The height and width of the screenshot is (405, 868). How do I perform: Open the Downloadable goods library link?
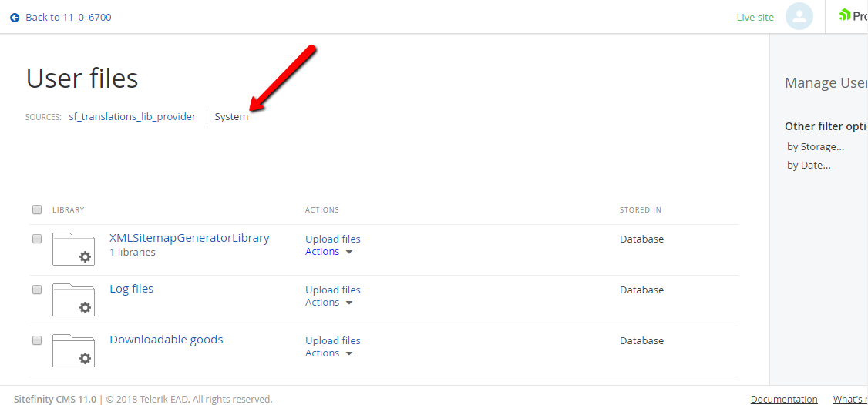(x=166, y=340)
